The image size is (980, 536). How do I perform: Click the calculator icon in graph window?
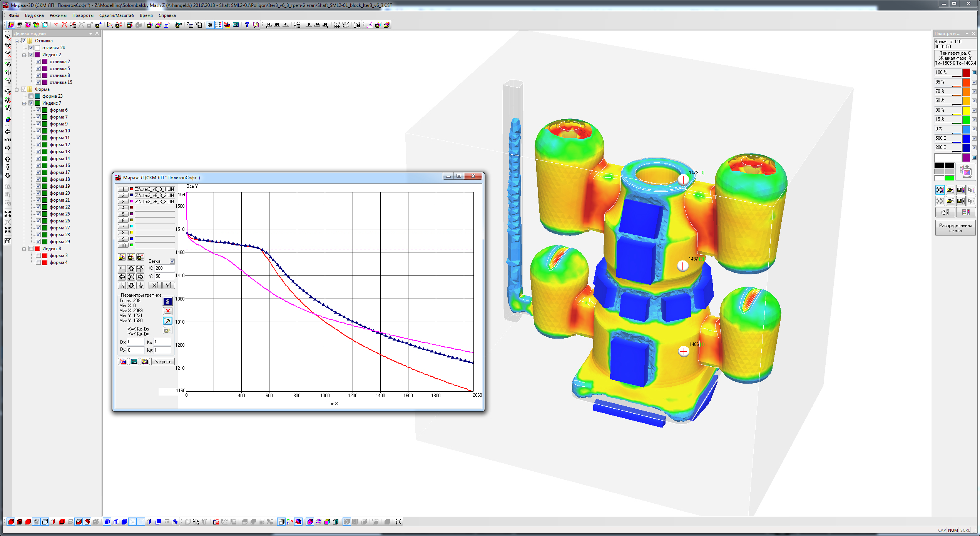click(134, 362)
